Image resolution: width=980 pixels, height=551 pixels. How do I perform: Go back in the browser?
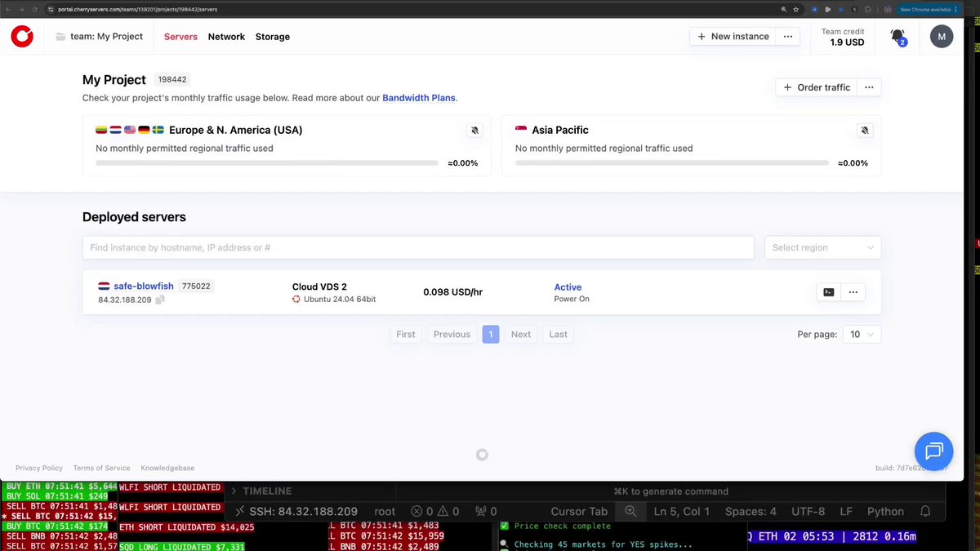(8, 10)
